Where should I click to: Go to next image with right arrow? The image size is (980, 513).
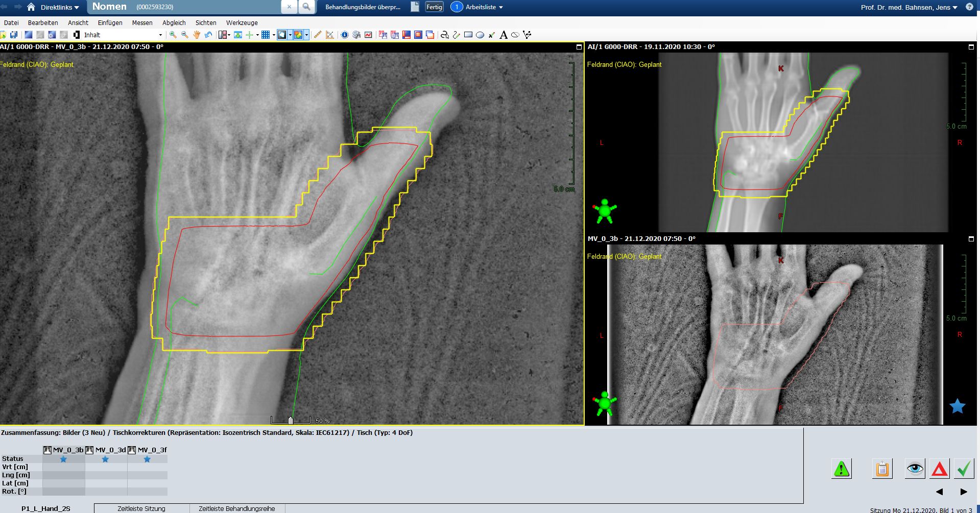pos(964,492)
